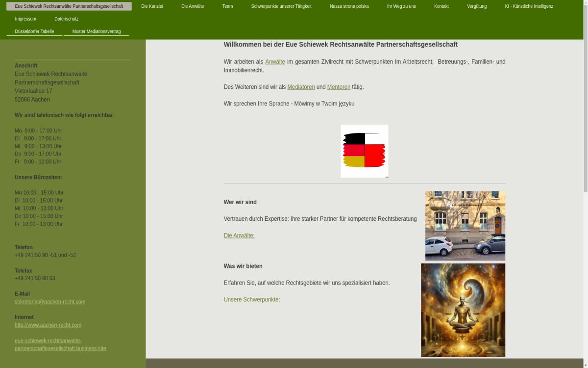The height and width of the screenshot is (368, 588).
Task: Open "Nasza strona polska"
Action: coord(349,6)
